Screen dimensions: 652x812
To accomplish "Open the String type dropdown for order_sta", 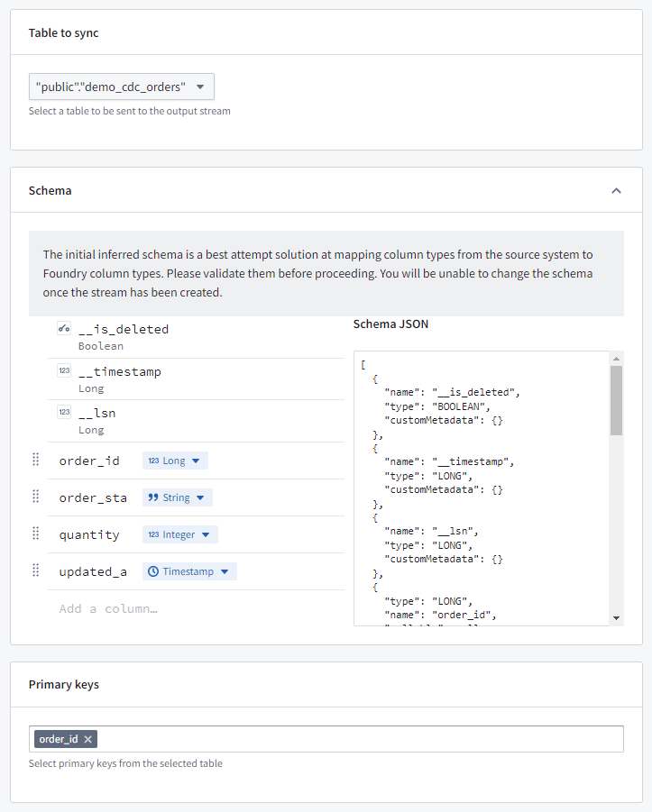I will pyautogui.click(x=178, y=497).
